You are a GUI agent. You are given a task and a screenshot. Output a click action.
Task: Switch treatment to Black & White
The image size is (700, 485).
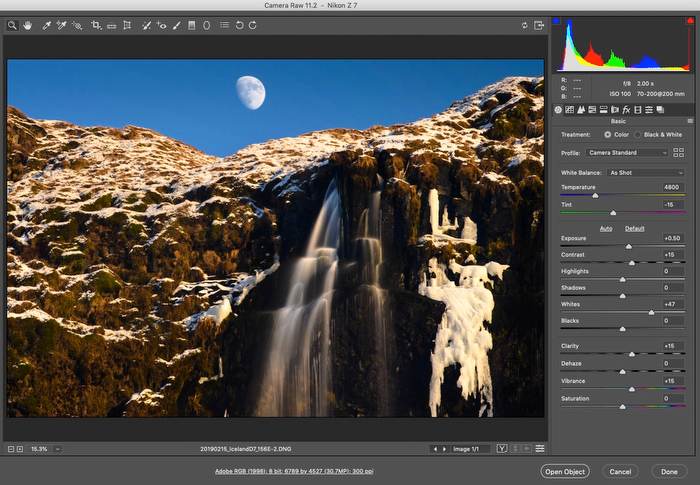click(638, 134)
